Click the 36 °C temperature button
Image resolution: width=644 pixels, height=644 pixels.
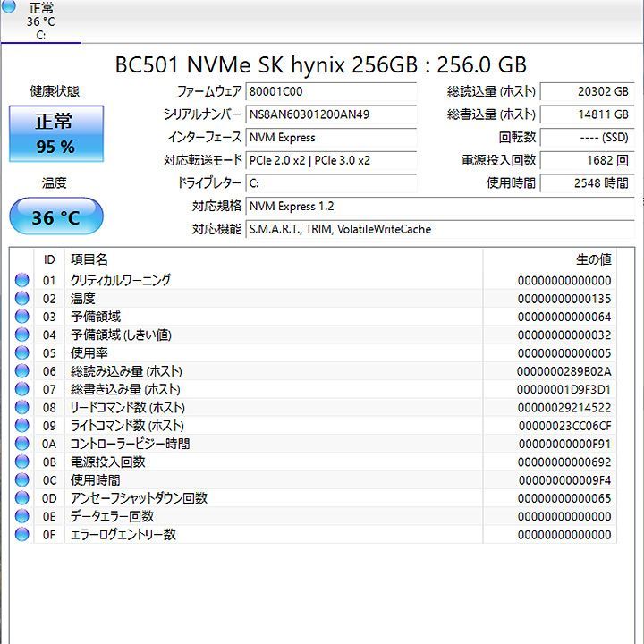pyautogui.click(x=56, y=216)
